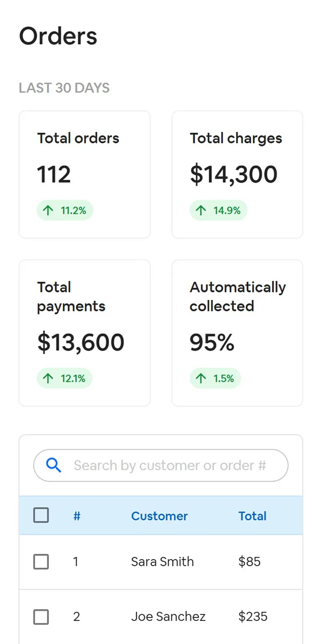322x644 pixels.
Task: Sort orders by the Total column header
Action: [x=252, y=516]
